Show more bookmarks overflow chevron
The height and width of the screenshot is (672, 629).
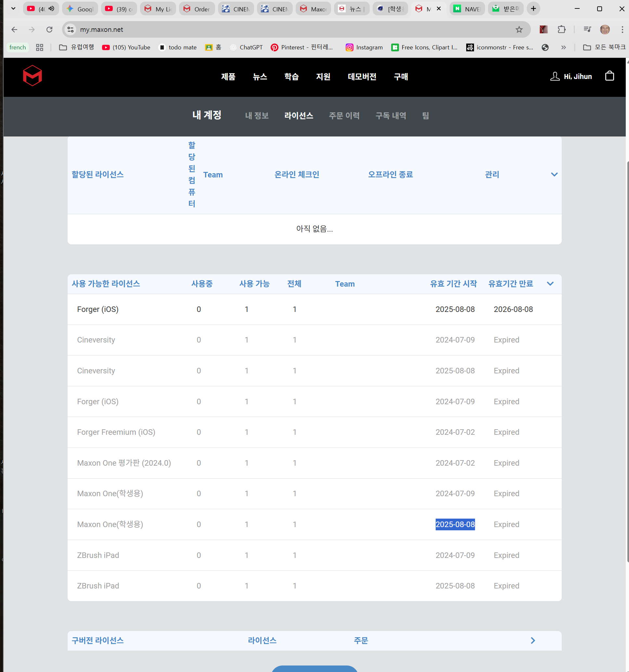tap(563, 48)
